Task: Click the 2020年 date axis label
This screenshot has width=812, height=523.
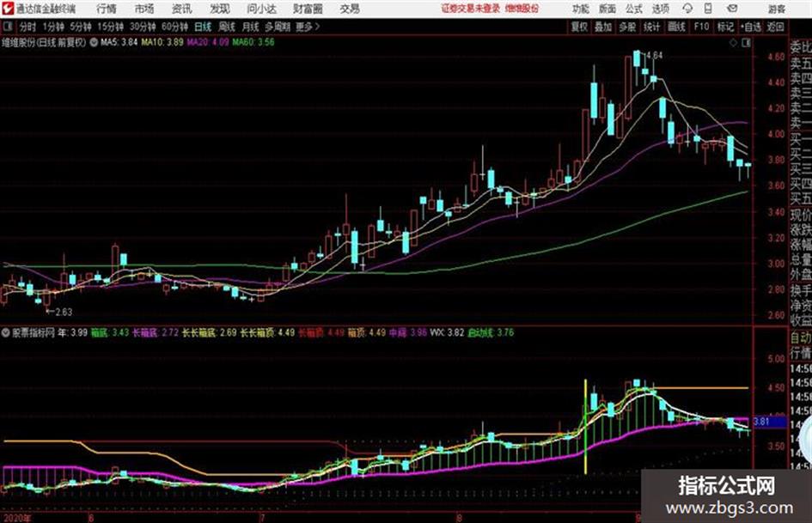Action: coord(16,517)
